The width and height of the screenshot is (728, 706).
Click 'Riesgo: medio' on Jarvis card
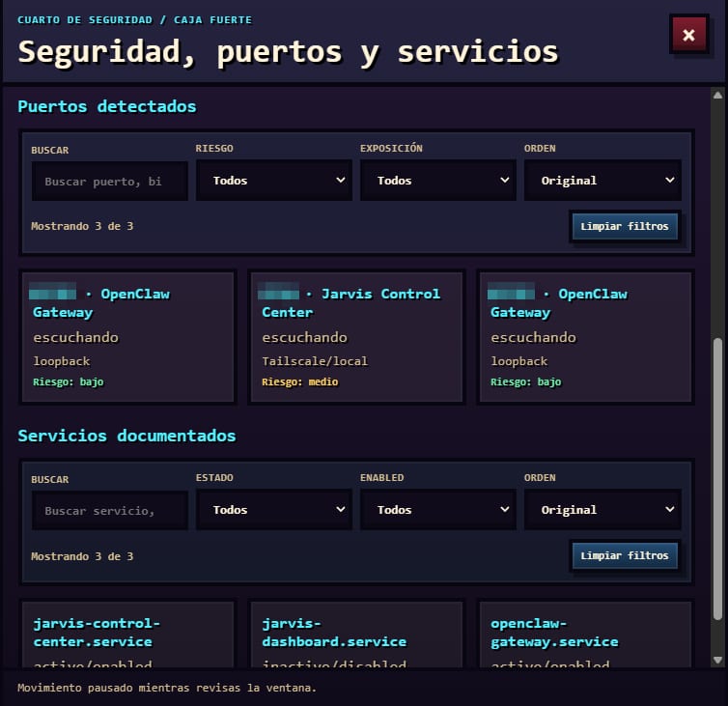click(300, 381)
